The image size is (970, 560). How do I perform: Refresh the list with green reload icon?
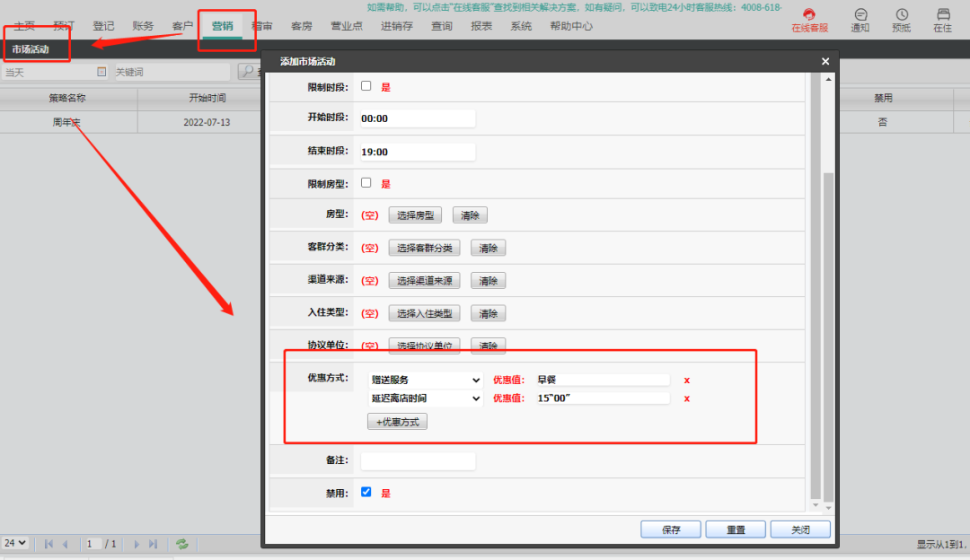181,544
